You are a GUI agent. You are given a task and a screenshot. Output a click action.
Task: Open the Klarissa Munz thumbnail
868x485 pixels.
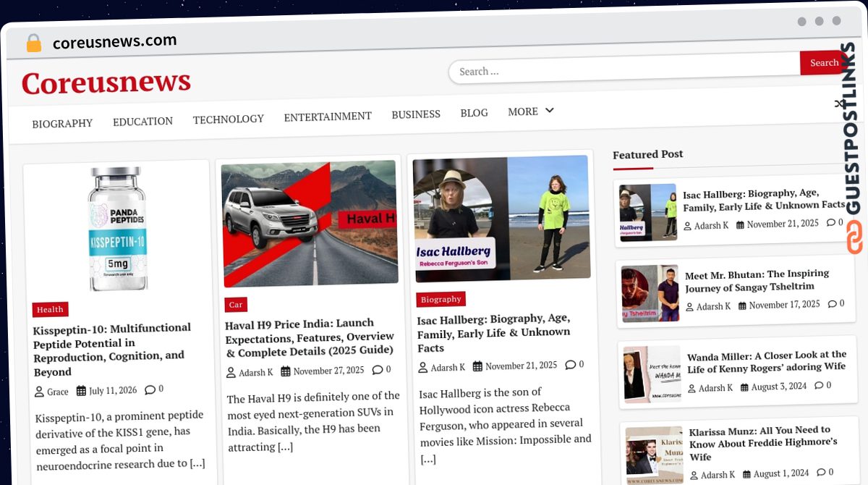point(654,455)
